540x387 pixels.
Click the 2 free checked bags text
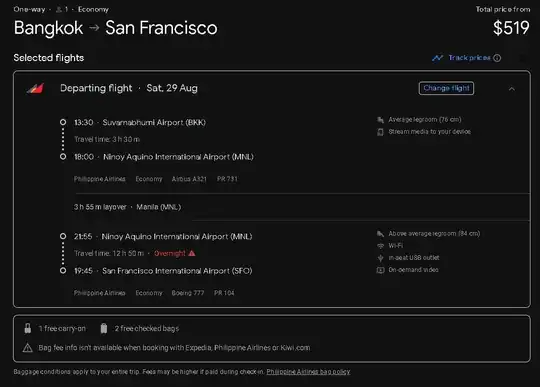tap(147, 328)
